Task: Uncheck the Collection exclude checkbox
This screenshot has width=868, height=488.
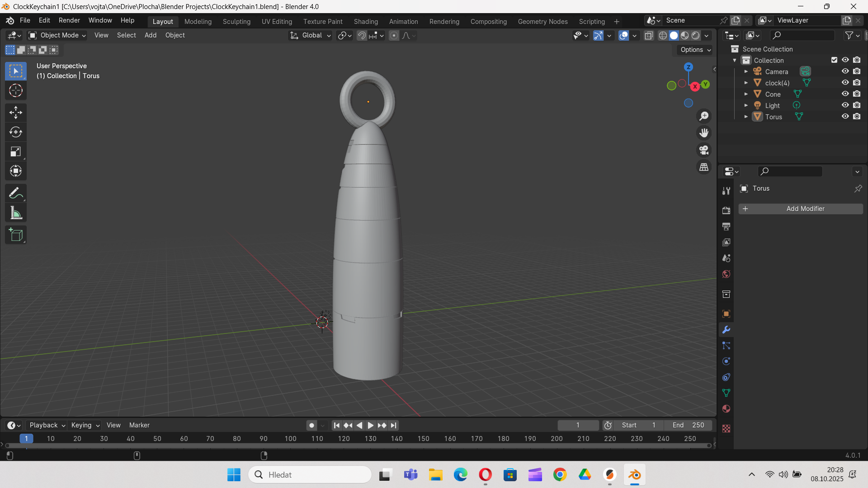Action: 834,60
